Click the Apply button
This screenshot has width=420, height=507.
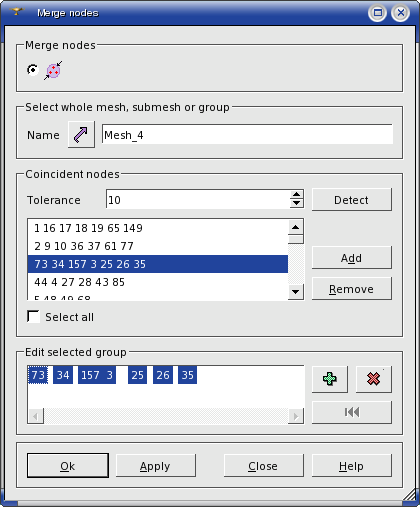tap(155, 466)
